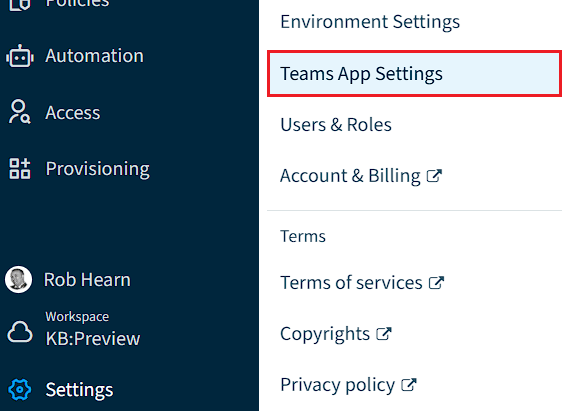This screenshot has height=411, width=566.
Task: Click the Policies shield icon
Action: click(20, 4)
